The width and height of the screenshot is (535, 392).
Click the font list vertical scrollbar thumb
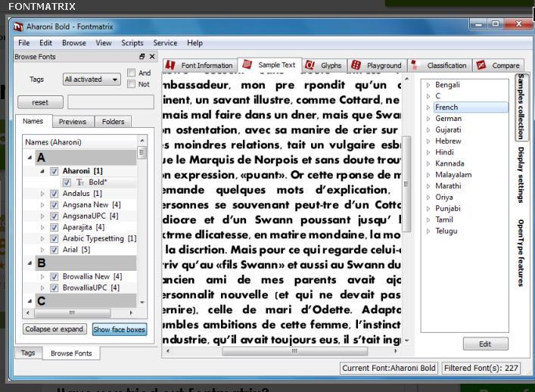142,152
